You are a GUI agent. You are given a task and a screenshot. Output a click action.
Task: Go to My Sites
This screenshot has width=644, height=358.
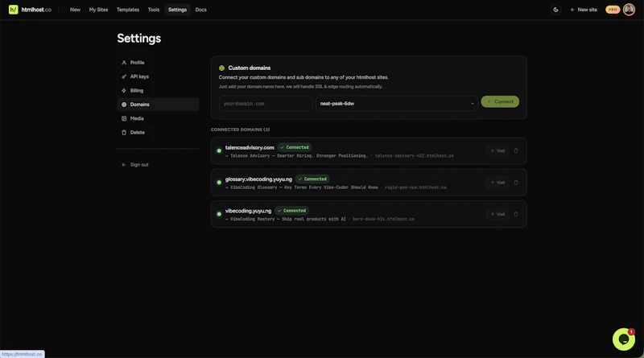pos(98,10)
